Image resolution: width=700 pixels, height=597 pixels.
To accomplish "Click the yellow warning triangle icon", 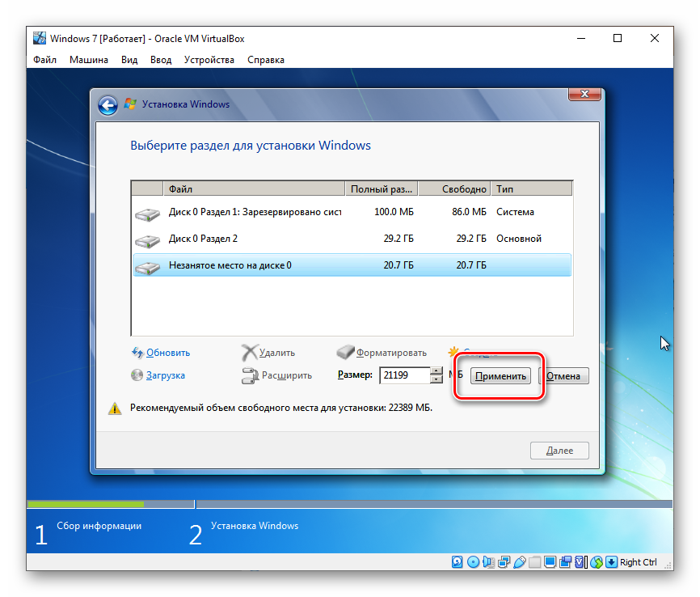I will pyautogui.click(x=115, y=408).
